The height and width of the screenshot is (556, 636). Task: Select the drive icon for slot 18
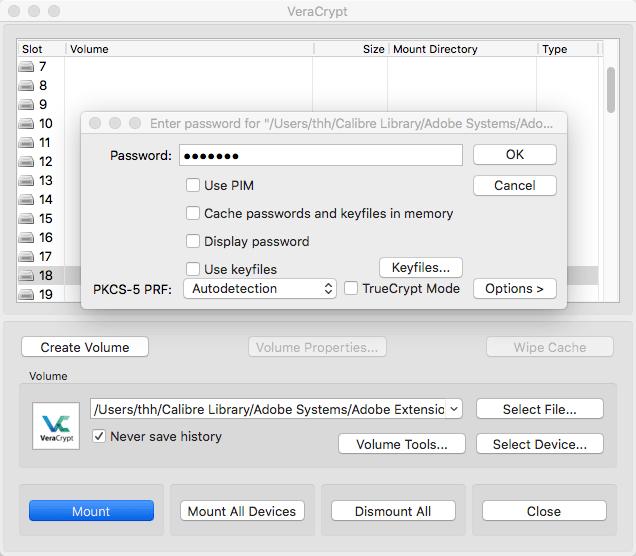tap(26, 275)
